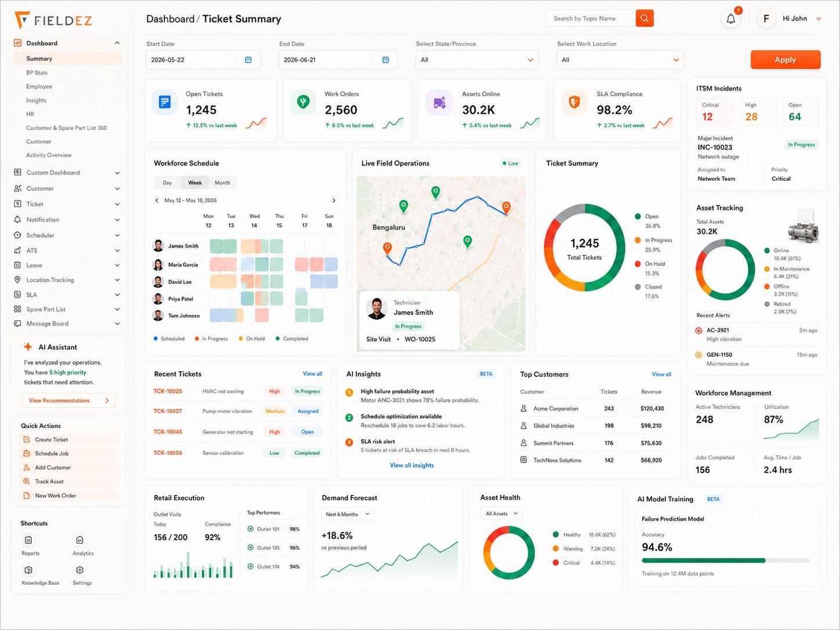The height and width of the screenshot is (630, 840).
Task: Click the Acme Corporation customer row
Action: [595, 408]
